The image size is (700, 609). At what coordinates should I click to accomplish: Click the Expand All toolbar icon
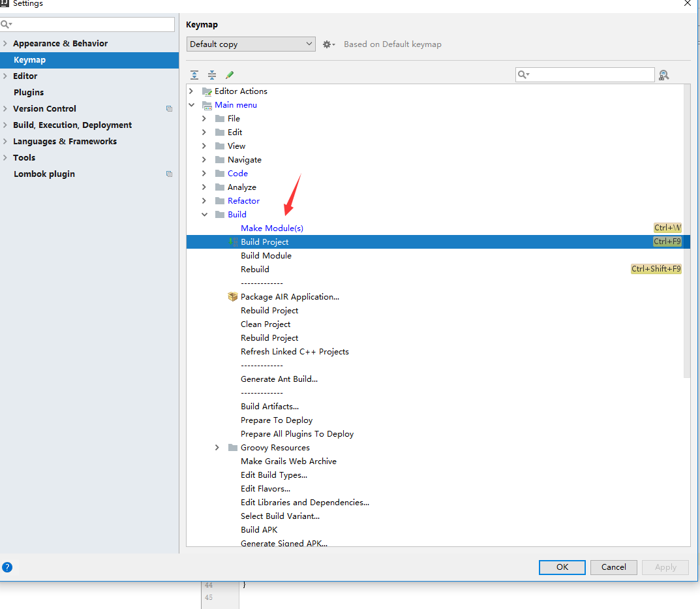pyautogui.click(x=194, y=75)
